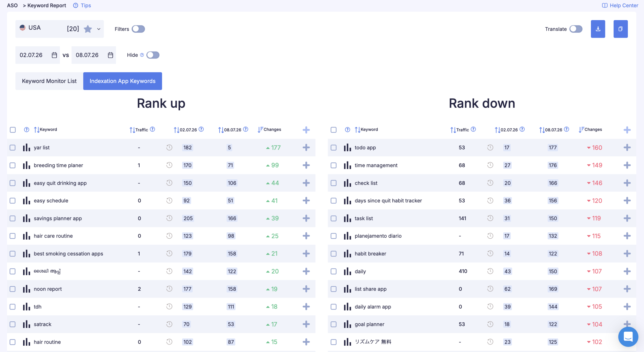644x352 pixels.
Task: Add all Rank up keywords with header plus
Action: [306, 130]
